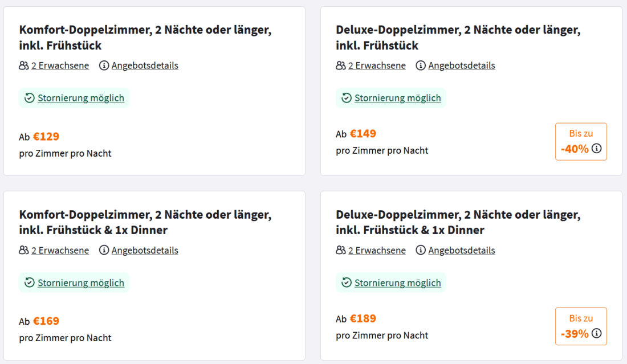Select the 'Bis zu -40%' discount badge
Image resolution: width=627 pixels, height=364 pixels.
pos(581,141)
